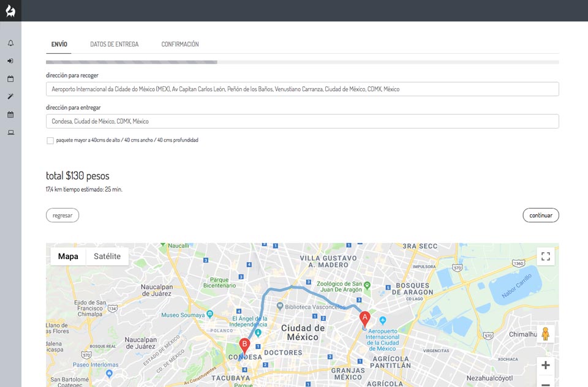Check the large package size checkbox
Viewport: 588px width, 387px height.
(50, 140)
